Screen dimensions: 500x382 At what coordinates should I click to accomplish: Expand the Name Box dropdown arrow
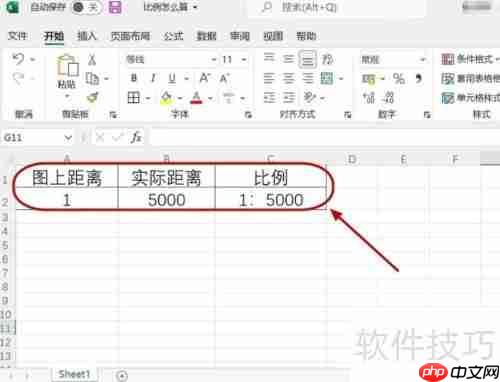click(68, 137)
